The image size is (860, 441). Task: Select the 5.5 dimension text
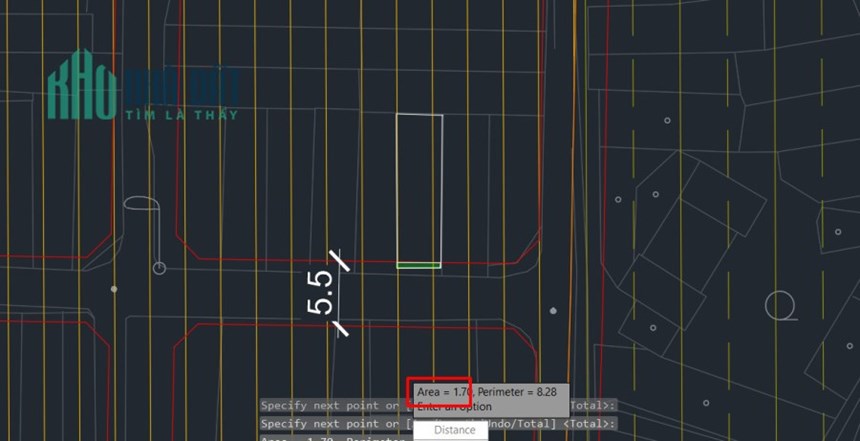[320, 293]
